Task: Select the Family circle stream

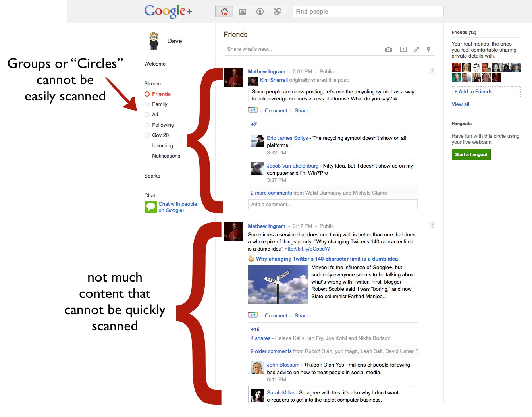Action: 160,104
